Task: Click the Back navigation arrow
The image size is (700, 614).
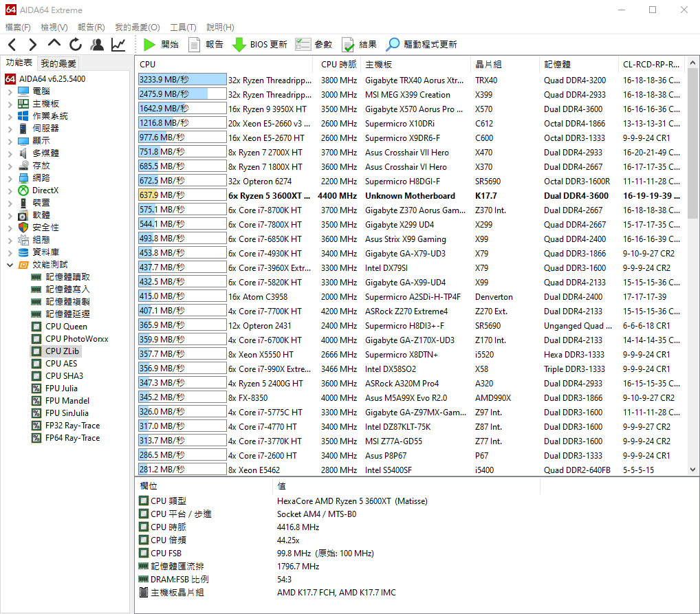Action: pyautogui.click(x=12, y=44)
